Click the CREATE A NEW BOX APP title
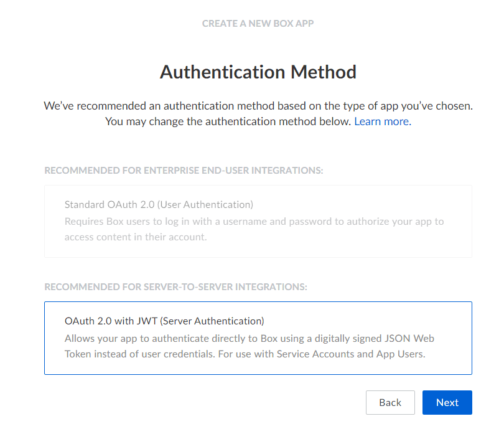Screen dimensions: 504x434 tap(258, 24)
